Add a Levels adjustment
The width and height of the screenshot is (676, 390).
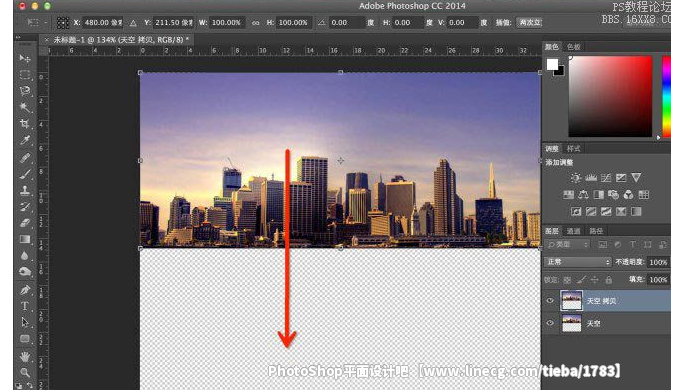coord(591,178)
